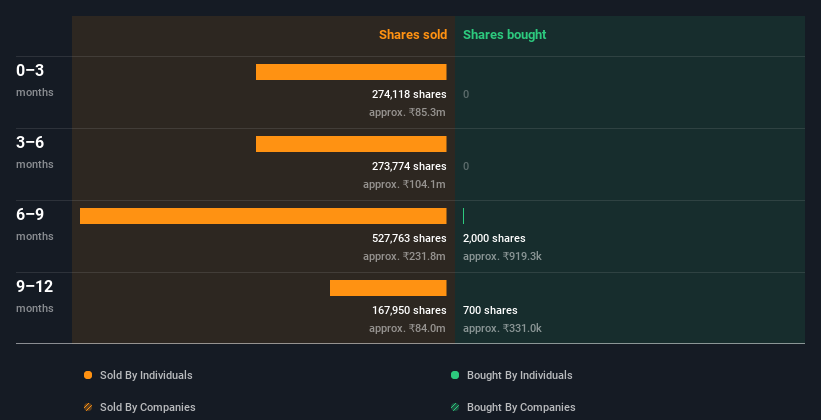Click the 6–9 months orange sold bar
Image resolution: width=821 pixels, height=420 pixels.
[x=263, y=216]
